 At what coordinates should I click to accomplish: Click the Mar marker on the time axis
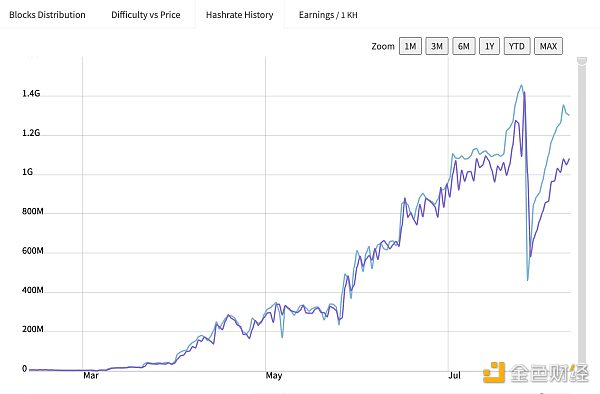click(x=91, y=375)
